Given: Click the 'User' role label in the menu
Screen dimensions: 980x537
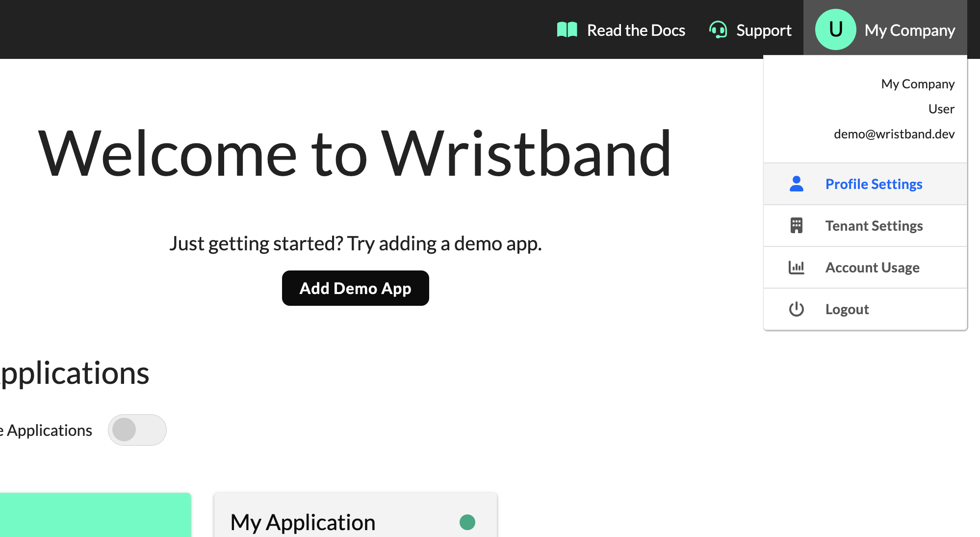Looking at the screenshot, I should click(941, 109).
